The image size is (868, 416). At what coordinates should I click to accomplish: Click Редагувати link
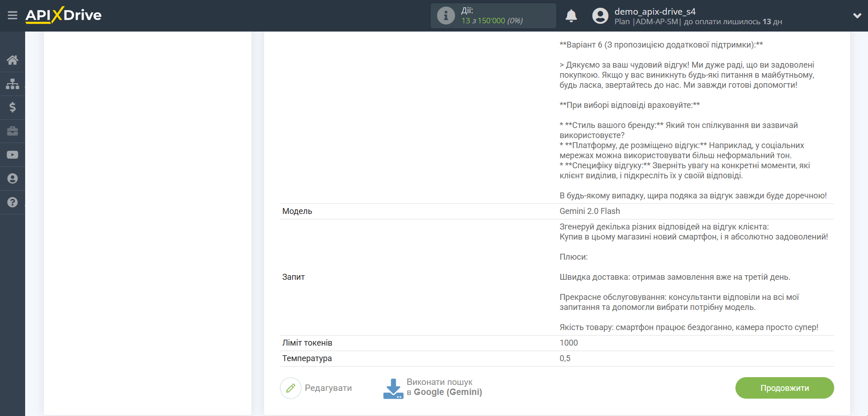[328, 388]
